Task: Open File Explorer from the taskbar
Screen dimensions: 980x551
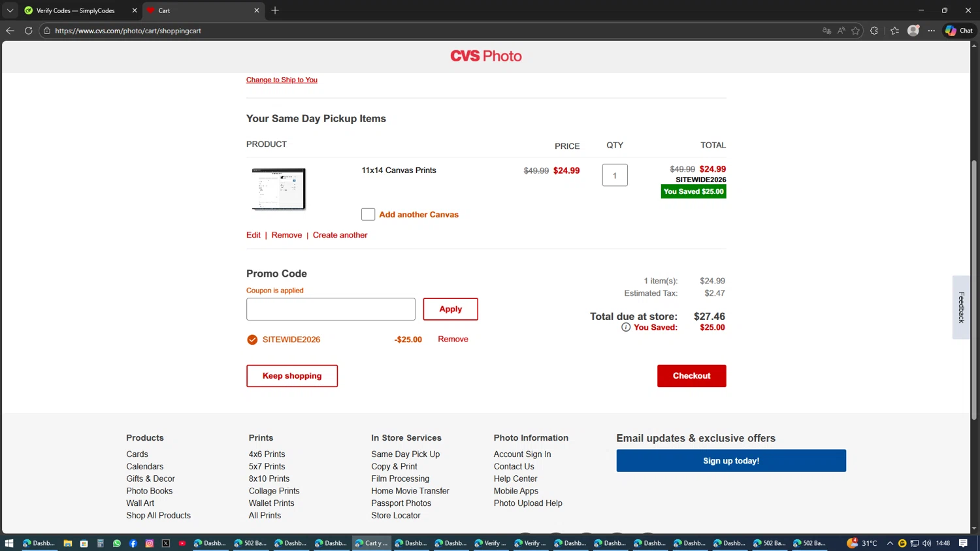Action: click(67, 543)
